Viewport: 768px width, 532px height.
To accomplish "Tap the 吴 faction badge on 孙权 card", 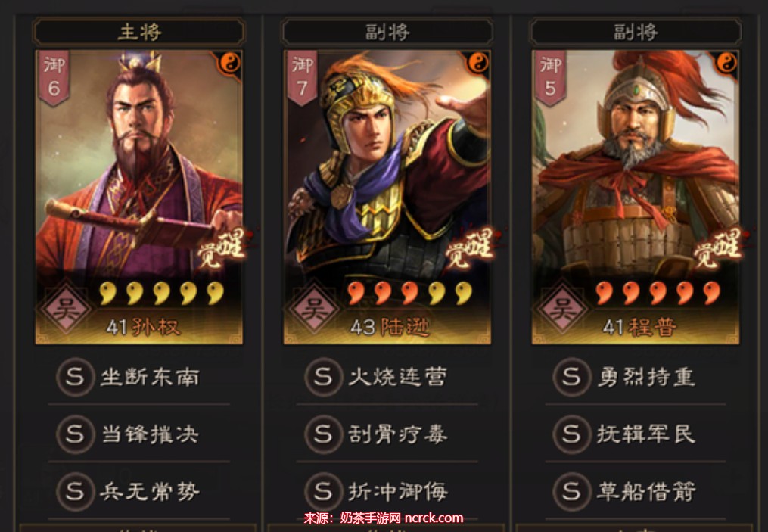I will (x=66, y=310).
